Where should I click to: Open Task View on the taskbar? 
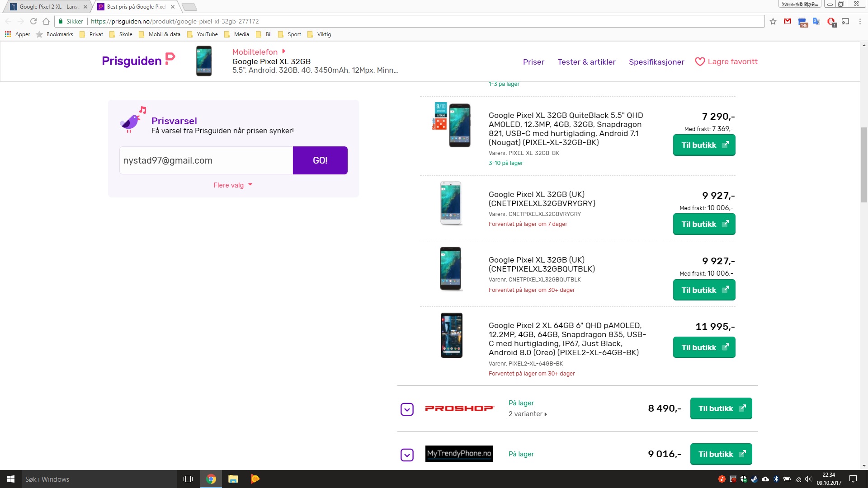(x=188, y=479)
